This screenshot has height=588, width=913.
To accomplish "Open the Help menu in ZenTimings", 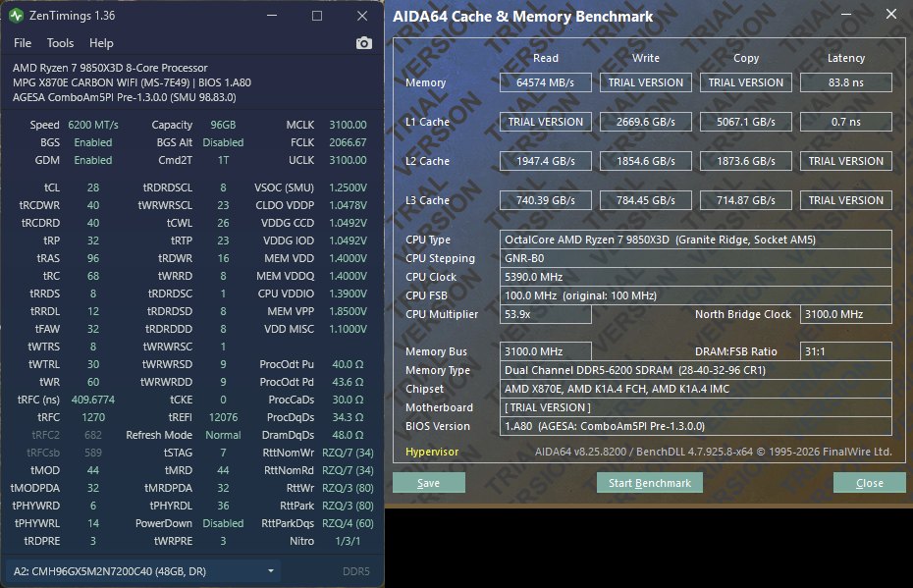I will [x=101, y=43].
